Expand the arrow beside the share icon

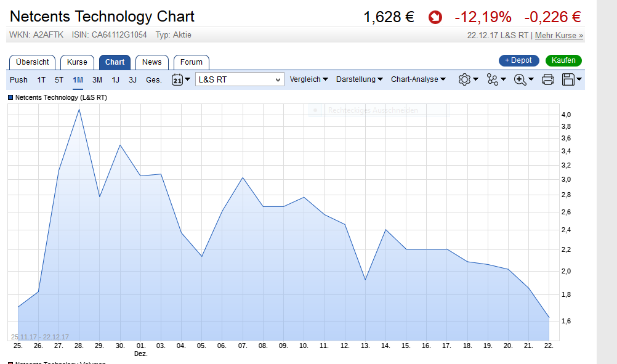coord(503,79)
